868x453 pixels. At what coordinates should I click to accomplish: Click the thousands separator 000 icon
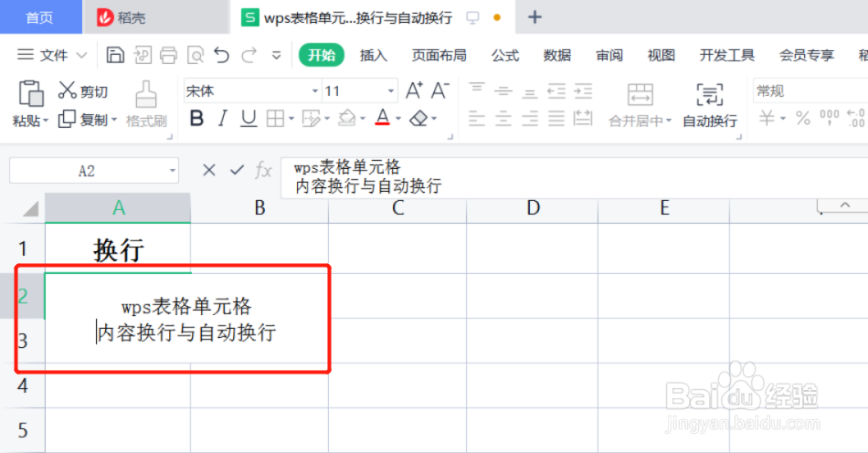[830, 117]
